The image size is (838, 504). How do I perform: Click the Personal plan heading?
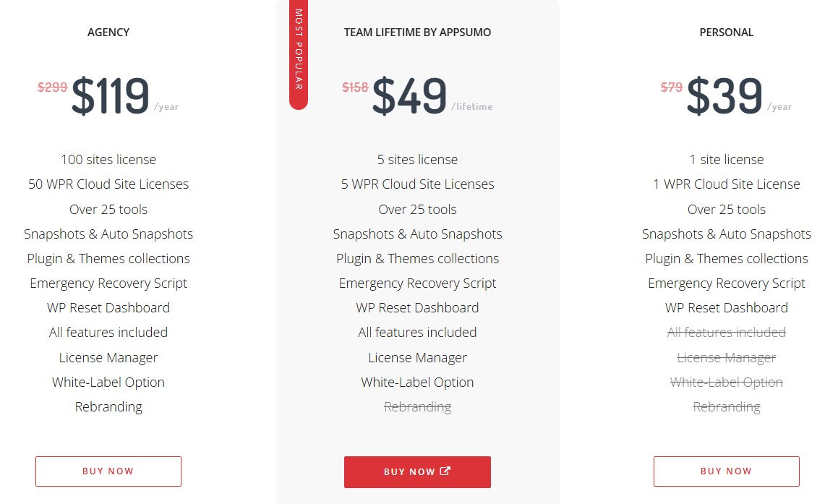(x=727, y=33)
